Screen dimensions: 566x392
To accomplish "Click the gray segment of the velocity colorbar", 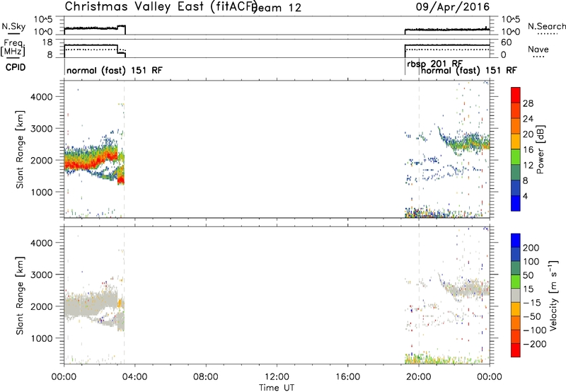I will point(516,295).
